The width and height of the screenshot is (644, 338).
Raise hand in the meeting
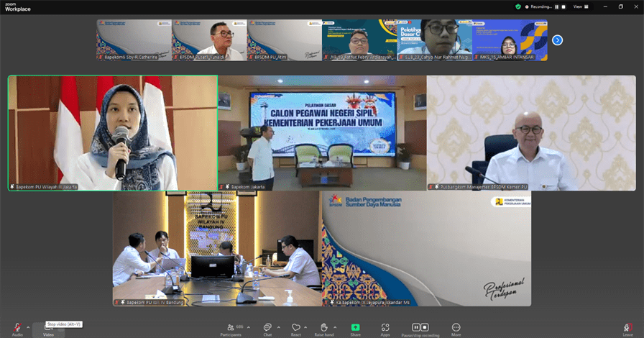coord(324,330)
